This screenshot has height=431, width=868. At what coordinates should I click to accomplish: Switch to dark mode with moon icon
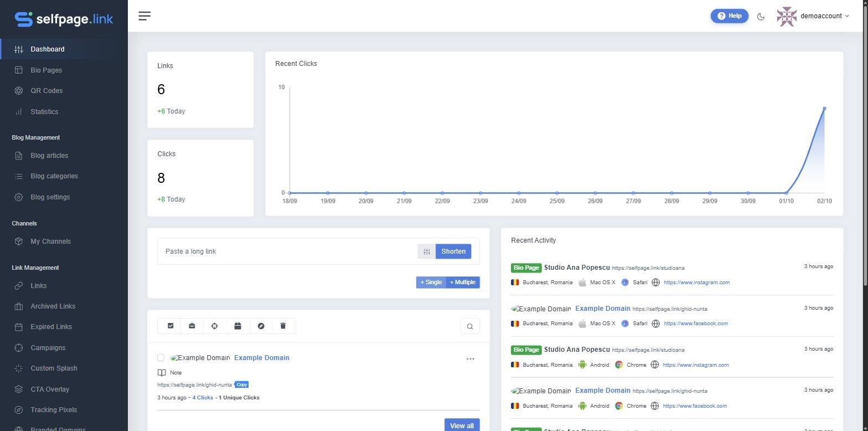click(761, 17)
